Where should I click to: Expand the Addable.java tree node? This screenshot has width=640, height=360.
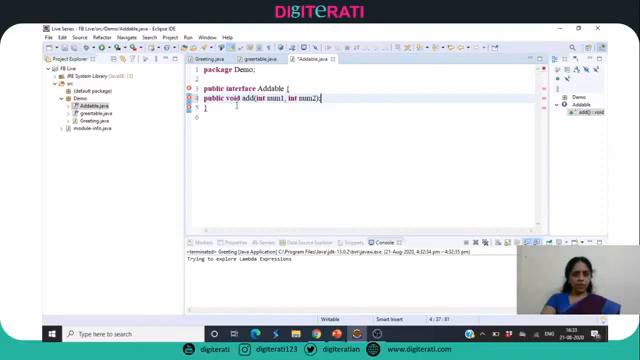click(68, 106)
